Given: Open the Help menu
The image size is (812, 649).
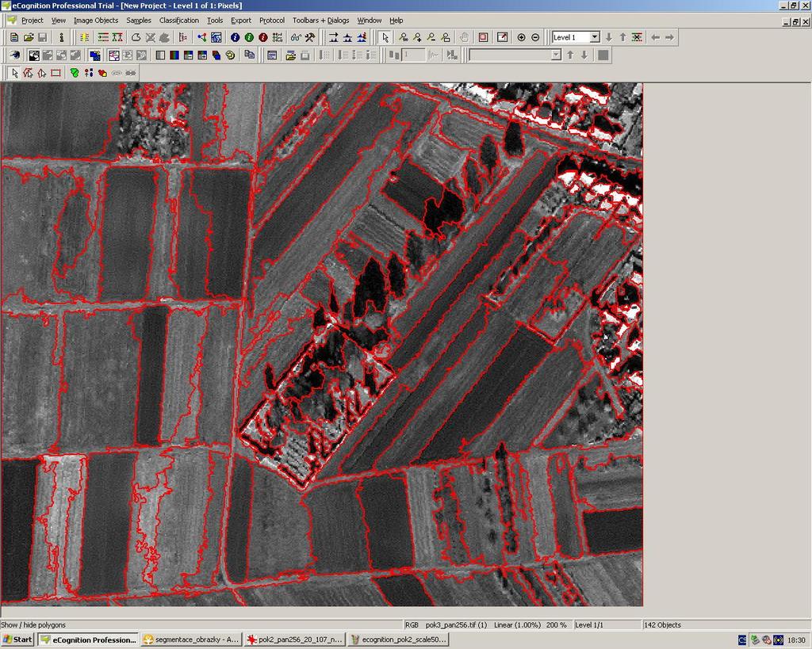Looking at the screenshot, I should click(396, 20).
